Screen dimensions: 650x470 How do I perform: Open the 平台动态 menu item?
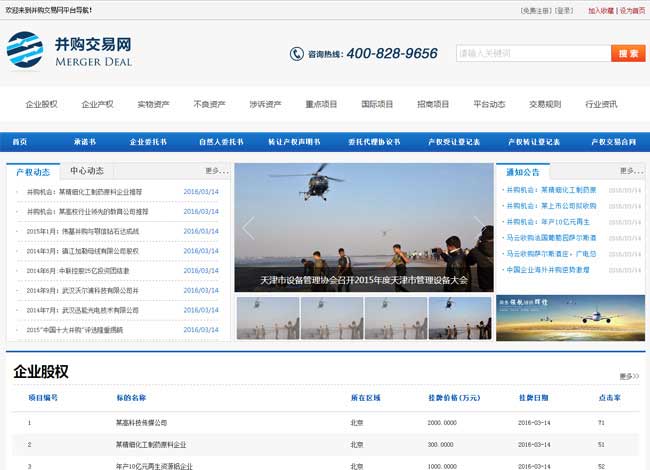(x=489, y=104)
